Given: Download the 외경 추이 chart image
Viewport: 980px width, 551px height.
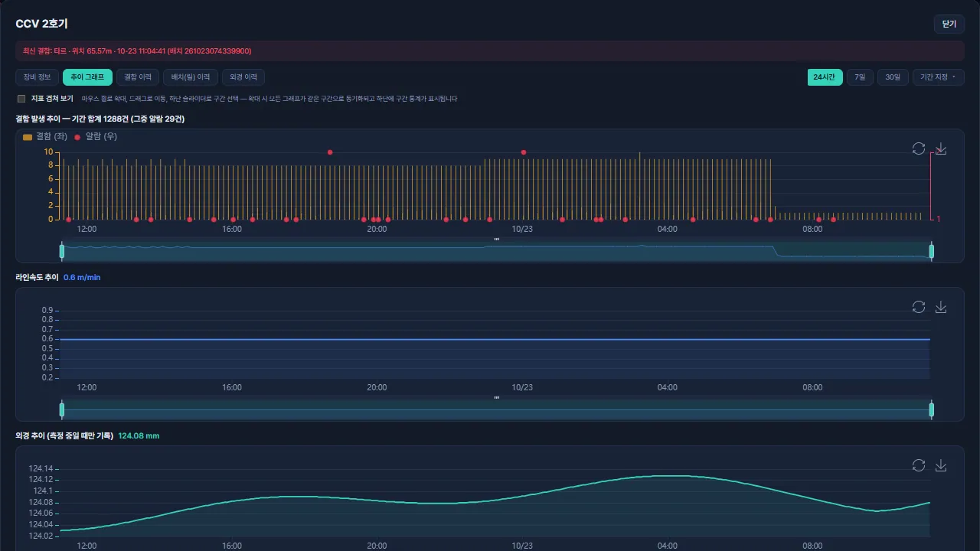Looking at the screenshot, I should coord(941,465).
